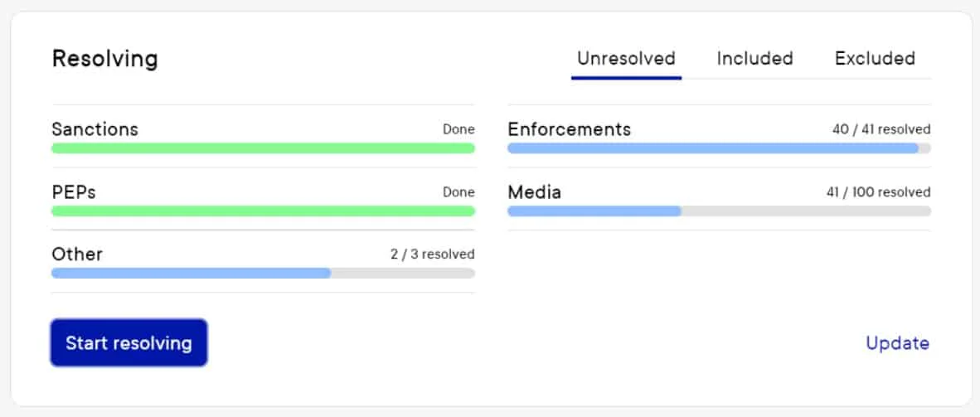Click the Update link

tap(897, 343)
